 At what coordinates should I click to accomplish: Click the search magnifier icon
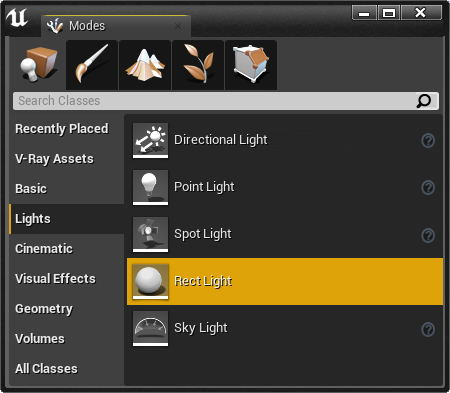point(424,101)
